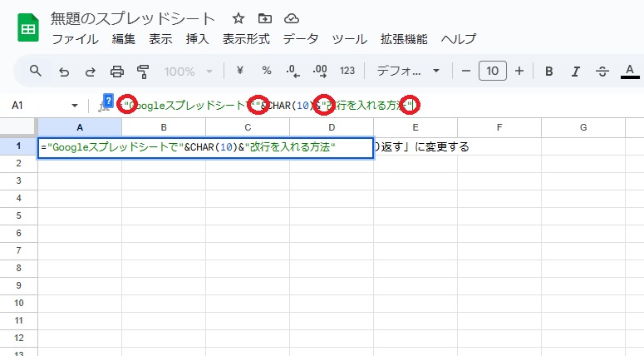This screenshot has width=644, height=356.
Task: Click the redo arrow
Action: [x=91, y=72]
